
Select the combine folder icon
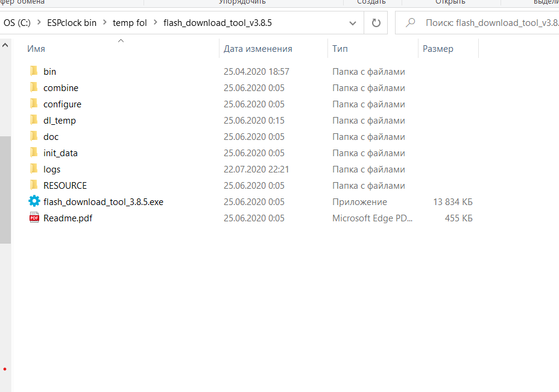34,87
